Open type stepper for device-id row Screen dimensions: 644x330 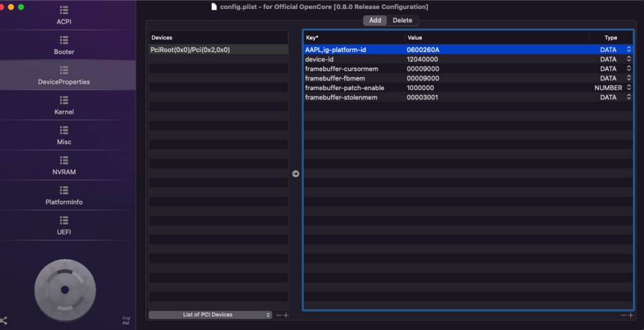pos(629,59)
